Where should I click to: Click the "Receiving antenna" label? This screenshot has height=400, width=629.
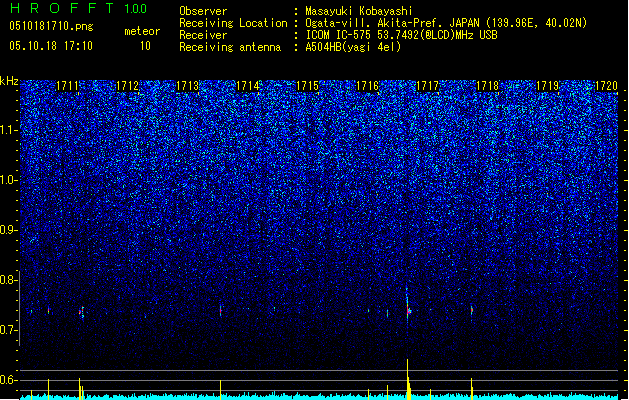point(230,47)
